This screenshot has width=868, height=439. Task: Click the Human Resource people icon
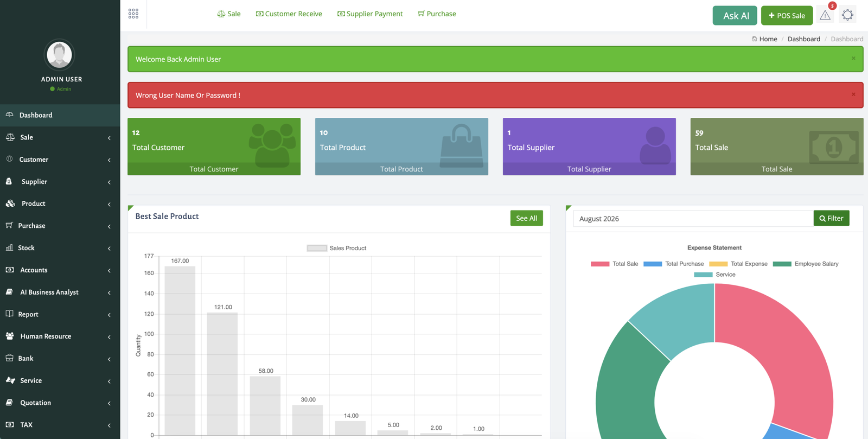[10, 336]
